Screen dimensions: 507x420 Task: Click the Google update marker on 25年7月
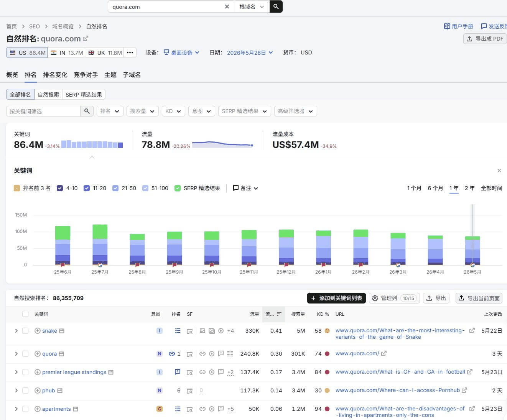click(x=100, y=265)
